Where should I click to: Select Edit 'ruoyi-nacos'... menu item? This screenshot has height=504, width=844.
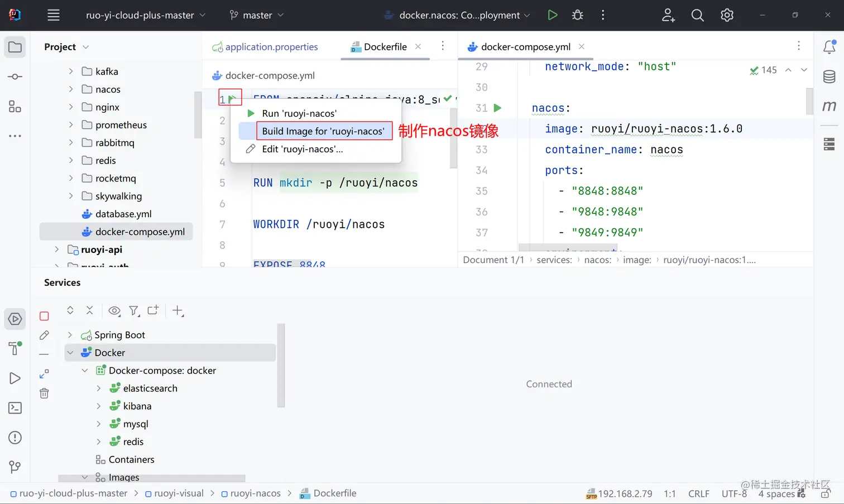point(316,149)
